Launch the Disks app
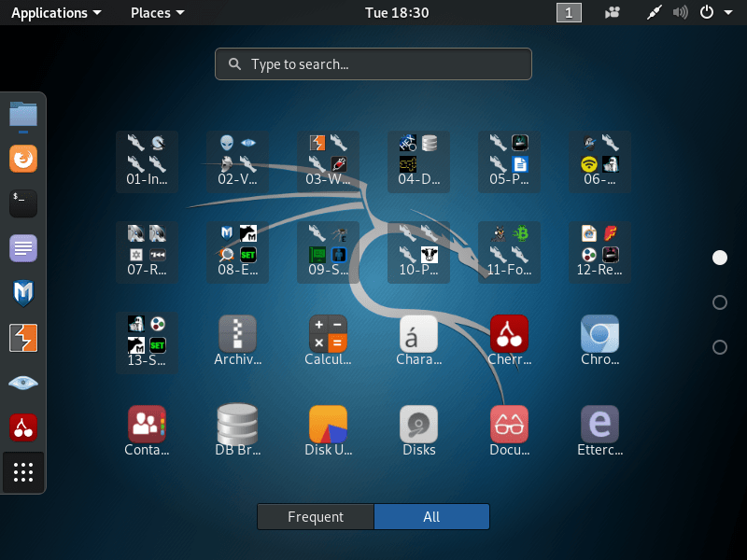Viewport: 747px width, 560px height. pos(418,431)
